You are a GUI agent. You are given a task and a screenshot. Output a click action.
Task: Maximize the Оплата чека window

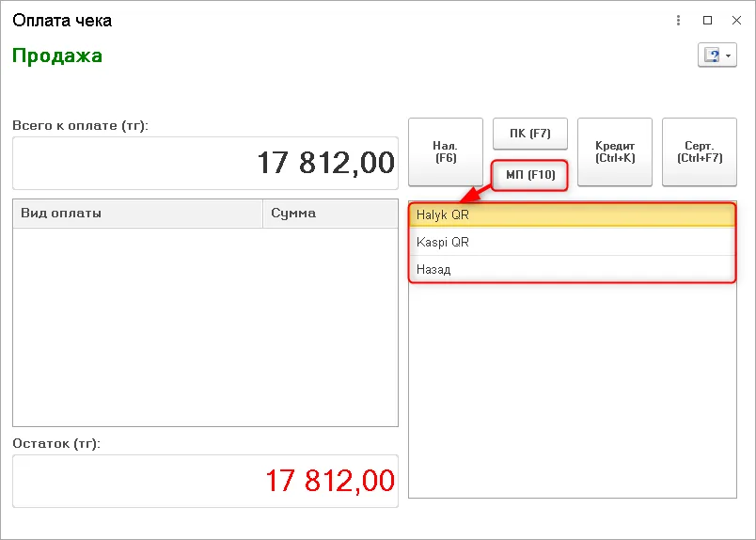707,21
